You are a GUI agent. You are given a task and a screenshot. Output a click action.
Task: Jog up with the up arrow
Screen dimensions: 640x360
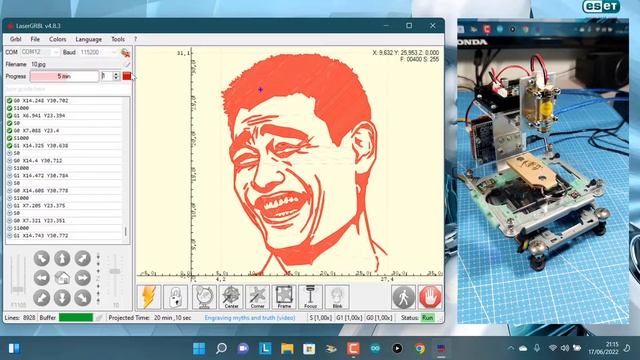(x=62, y=258)
